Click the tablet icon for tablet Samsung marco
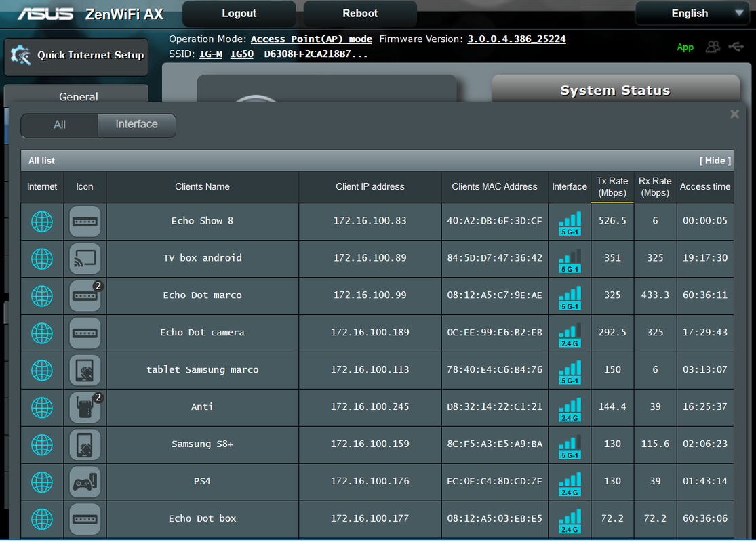The height and width of the screenshot is (542, 756). [85, 370]
